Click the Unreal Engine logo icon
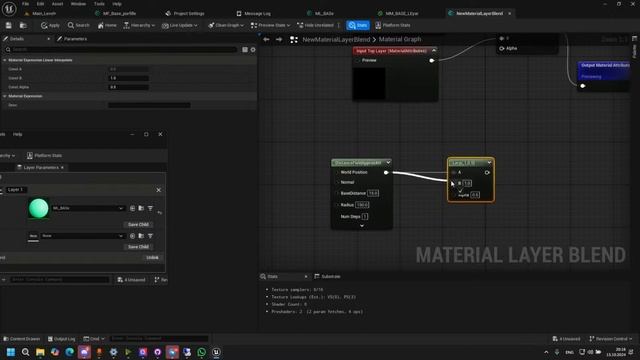Image resolution: width=640 pixels, height=360 pixels. (x=9, y=8)
